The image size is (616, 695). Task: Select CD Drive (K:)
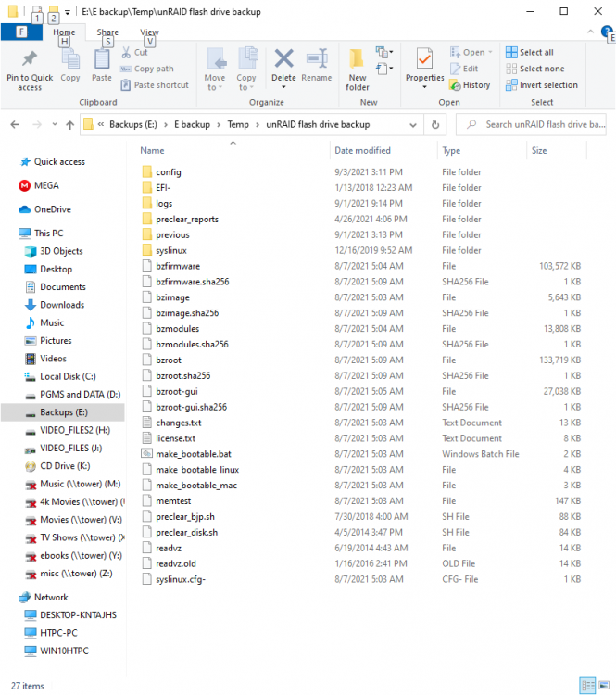[57, 466]
